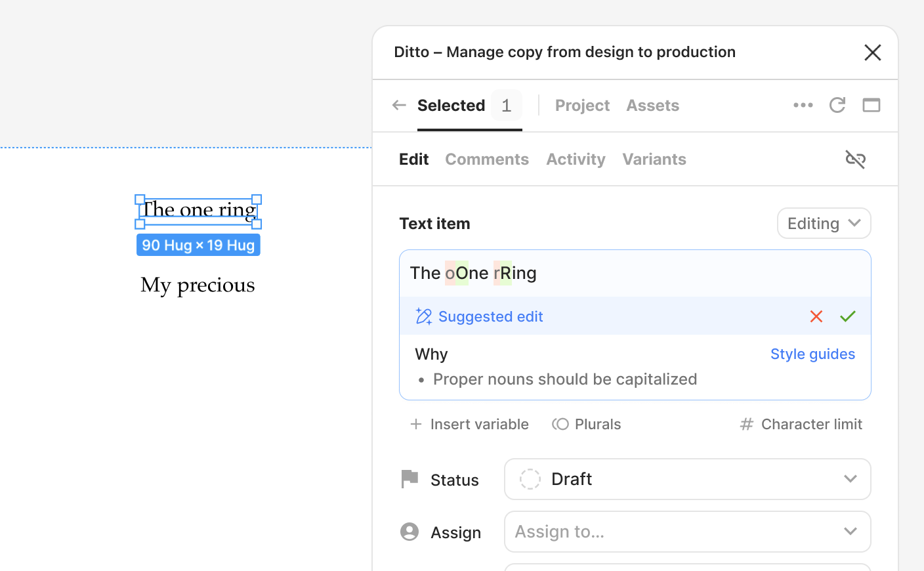The width and height of the screenshot is (924, 571).
Task: Click the Suggested edit magic pen icon
Action: point(424,316)
